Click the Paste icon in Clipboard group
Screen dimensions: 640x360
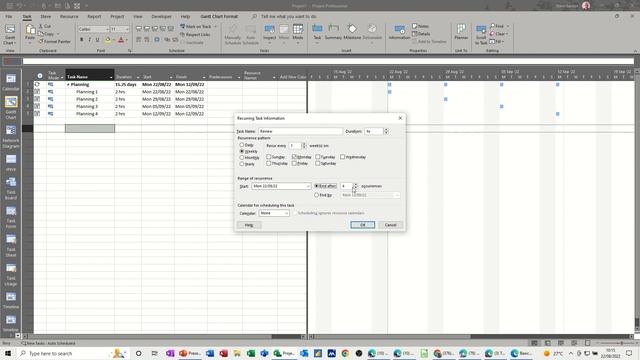pos(30,33)
